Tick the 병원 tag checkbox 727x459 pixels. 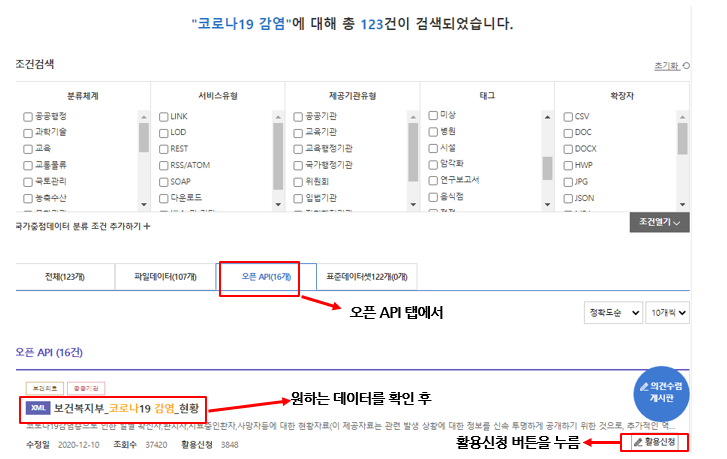[x=433, y=132]
